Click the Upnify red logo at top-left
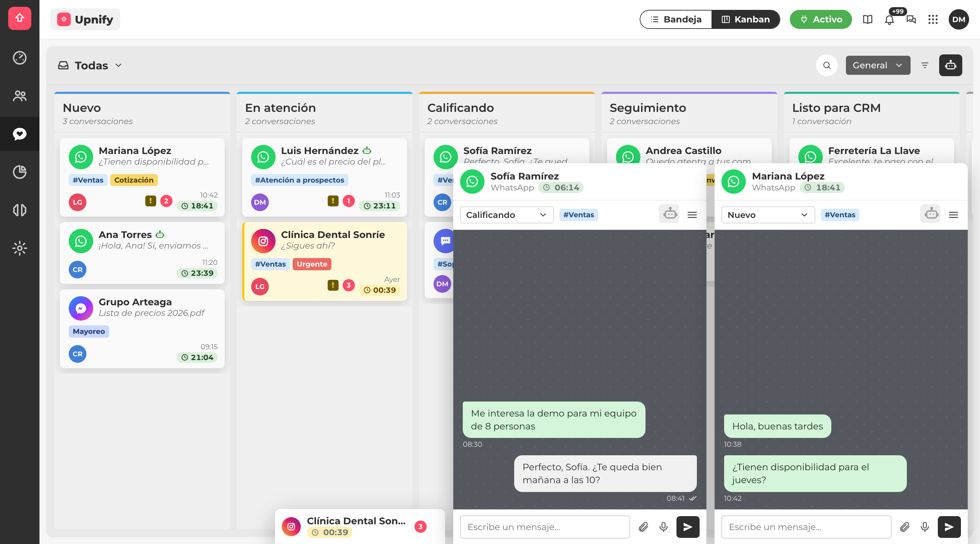This screenshot has width=980, height=544. tap(19, 18)
